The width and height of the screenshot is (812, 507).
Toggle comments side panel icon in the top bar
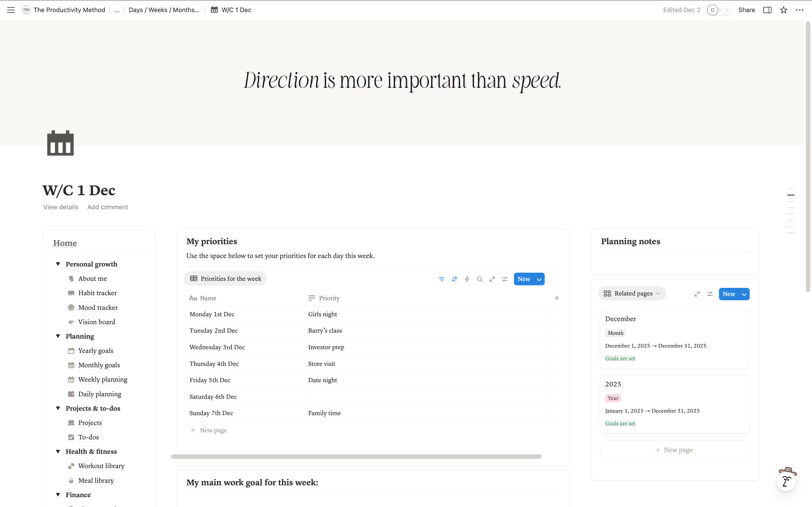pyautogui.click(x=767, y=10)
